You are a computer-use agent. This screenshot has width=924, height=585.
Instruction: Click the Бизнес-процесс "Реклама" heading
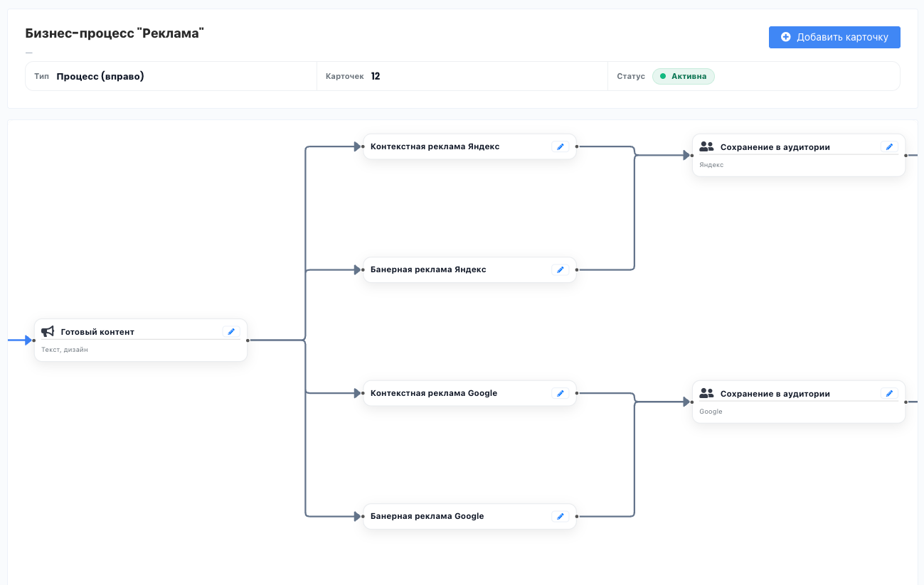pos(115,33)
